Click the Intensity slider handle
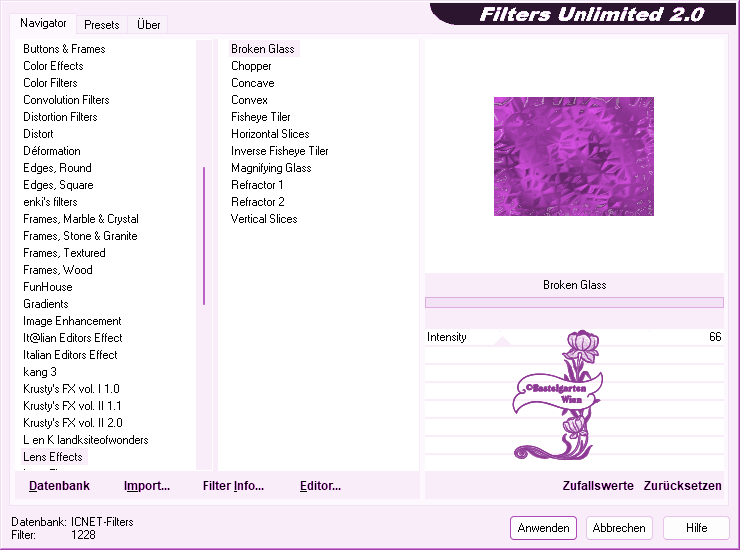The height and width of the screenshot is (550, 740). 503,341
